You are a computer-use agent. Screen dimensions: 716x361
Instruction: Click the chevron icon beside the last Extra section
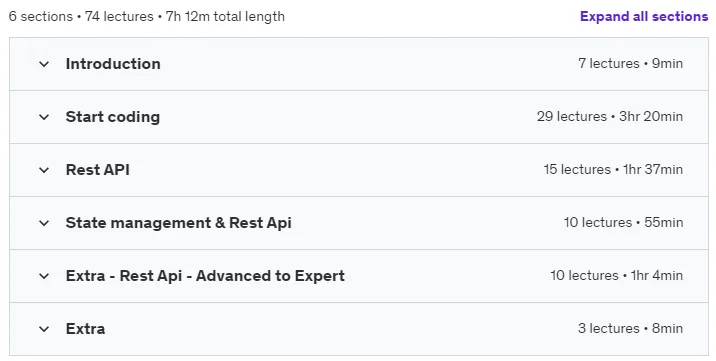(44, 329)
